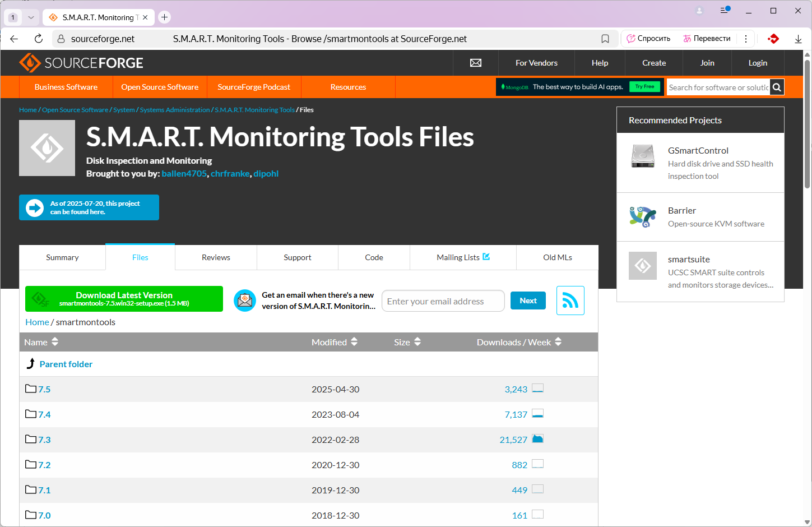Switch to the Summary tab
The width and height of the screenshot is (812, 527).
pos(62,257)
